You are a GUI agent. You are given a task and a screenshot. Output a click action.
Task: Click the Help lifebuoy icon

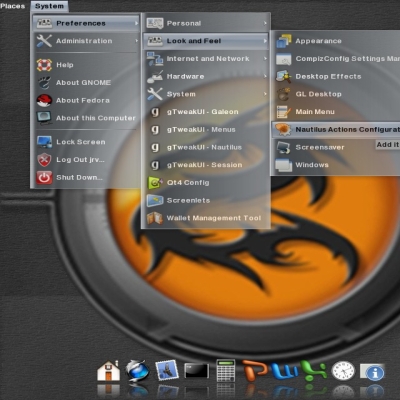[x=44, y=65]
